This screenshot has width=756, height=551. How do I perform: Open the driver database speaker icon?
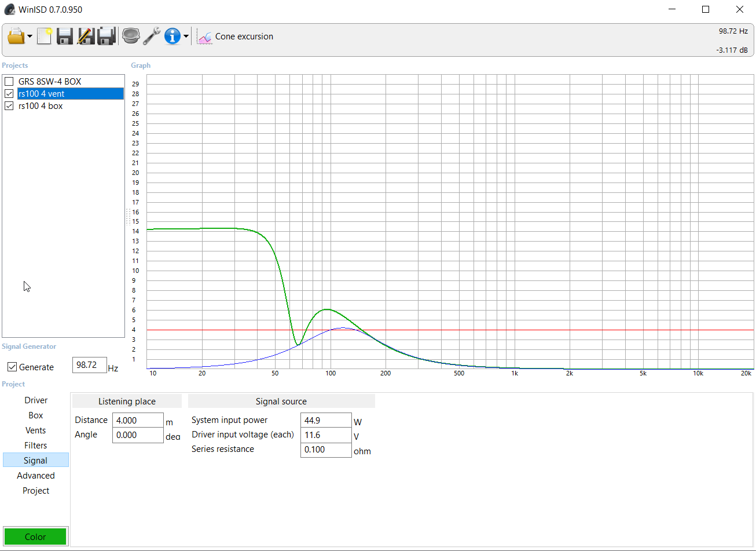[x=131, y=37]
